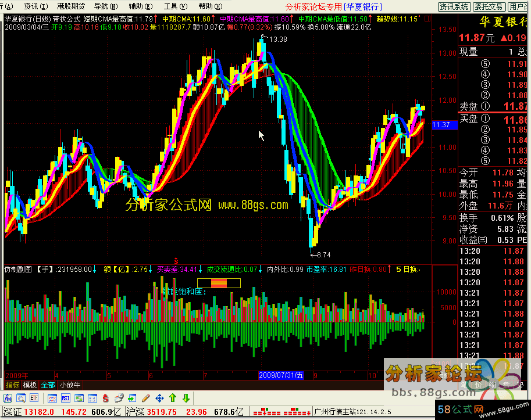Screen dimensions: 531x420
Task: Open the 资讯(I) menu
Action: click(36, 6)
